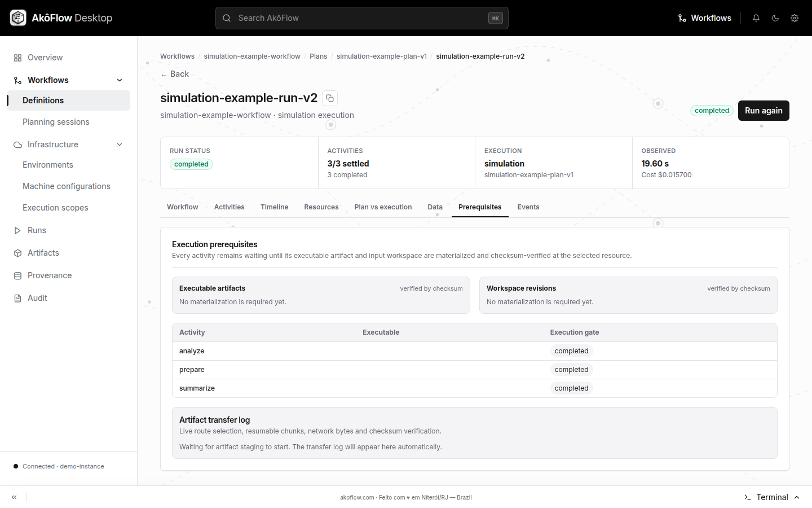Go back using the Back link

pyautogui.click(x=175, y=74)
